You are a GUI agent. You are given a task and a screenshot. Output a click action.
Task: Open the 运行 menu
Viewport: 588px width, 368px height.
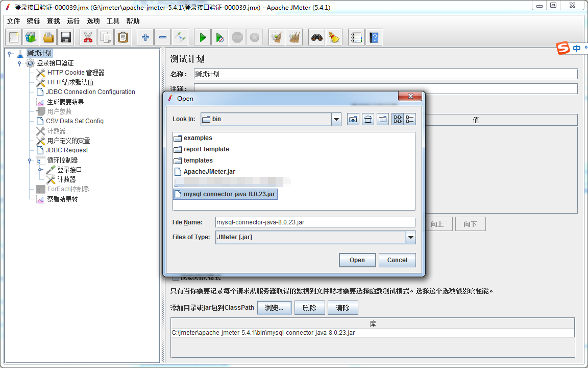point(73,21)
